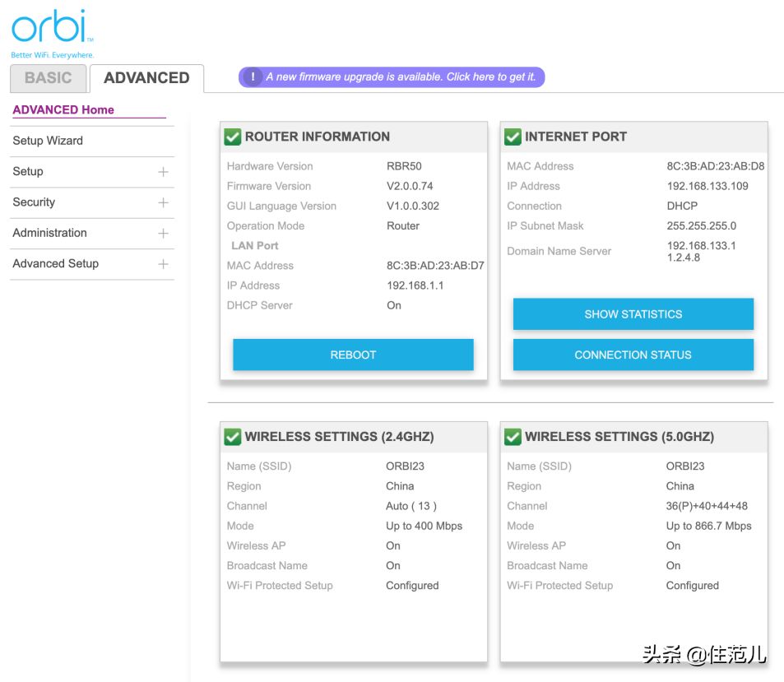The width and height of the screenshot is (784, 682).
Task: Click the firmware alert exclamation icon
Action: click(x=253, y=77)
